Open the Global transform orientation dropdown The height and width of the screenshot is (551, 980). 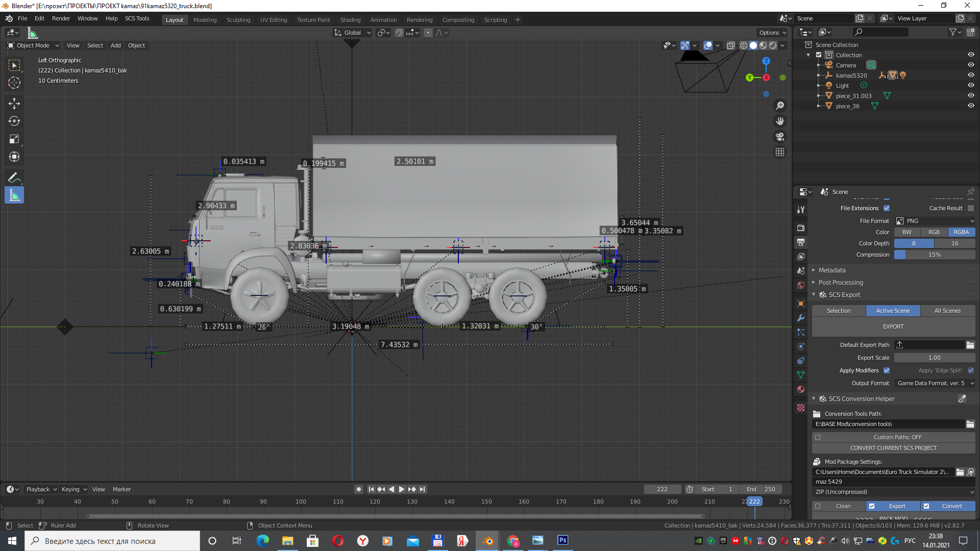pos(352,33)
